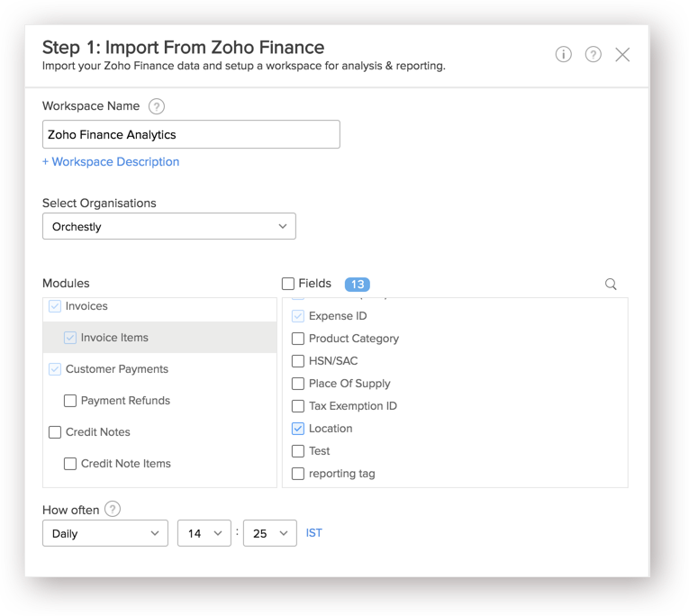Uncheck the Location field checkbox
This screenshot has height=616, width=689.
point(298,429)
